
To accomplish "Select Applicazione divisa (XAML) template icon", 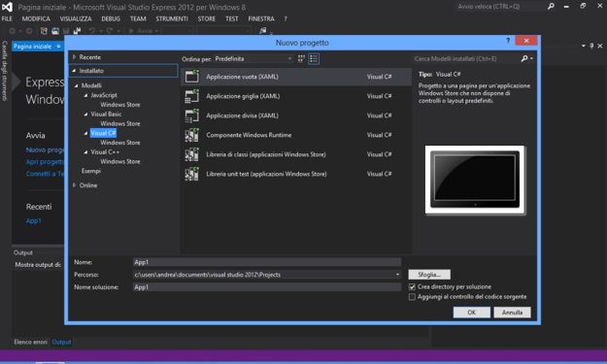I will coord(192,116).
